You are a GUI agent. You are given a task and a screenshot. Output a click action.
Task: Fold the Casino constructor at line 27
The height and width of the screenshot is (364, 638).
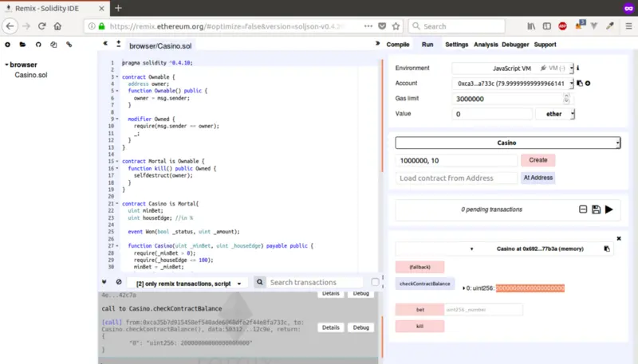(x=117, y=246)
